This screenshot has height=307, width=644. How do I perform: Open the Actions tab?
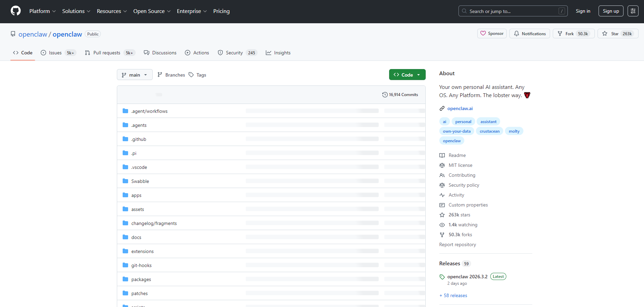point(197,53)
